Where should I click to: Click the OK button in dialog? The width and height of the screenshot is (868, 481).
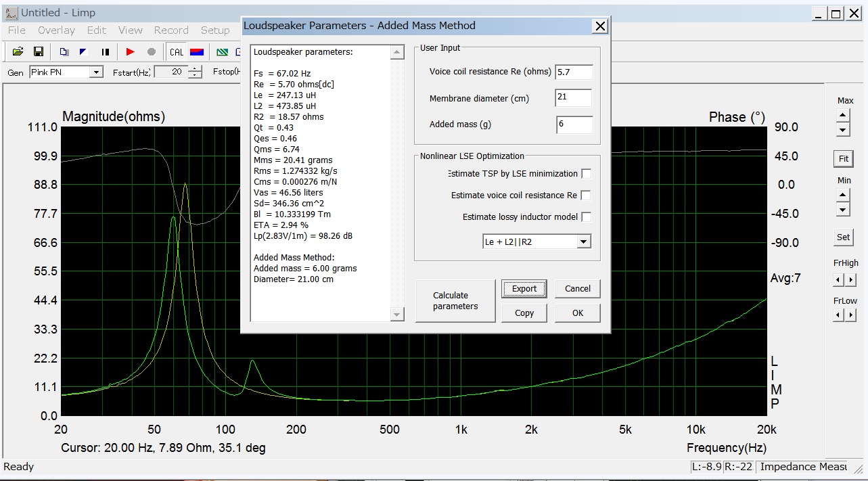pyautogui.click(x=578, y=313)
